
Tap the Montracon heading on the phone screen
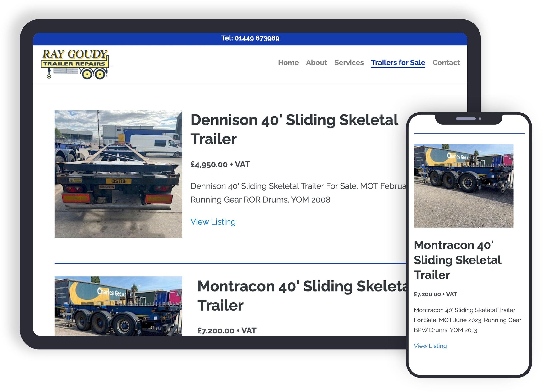457,260
